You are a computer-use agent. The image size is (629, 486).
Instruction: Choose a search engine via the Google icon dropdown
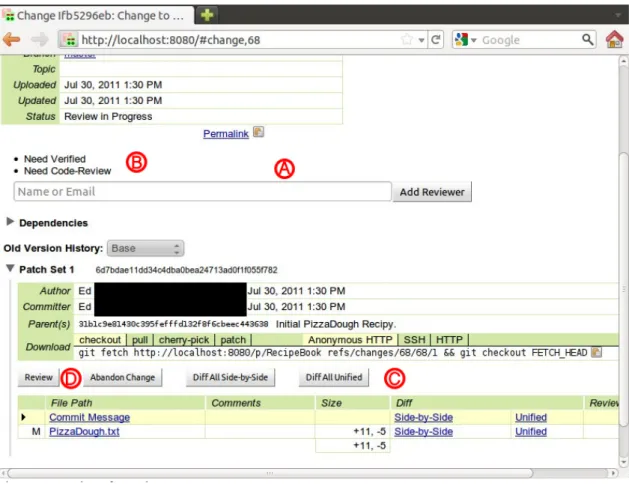point(465,40)
